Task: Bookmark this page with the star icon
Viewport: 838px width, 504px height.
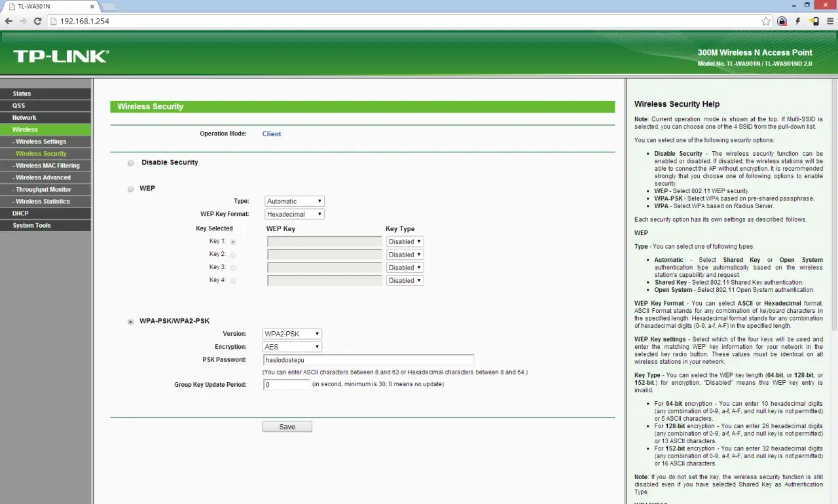Action: [766, 21]
